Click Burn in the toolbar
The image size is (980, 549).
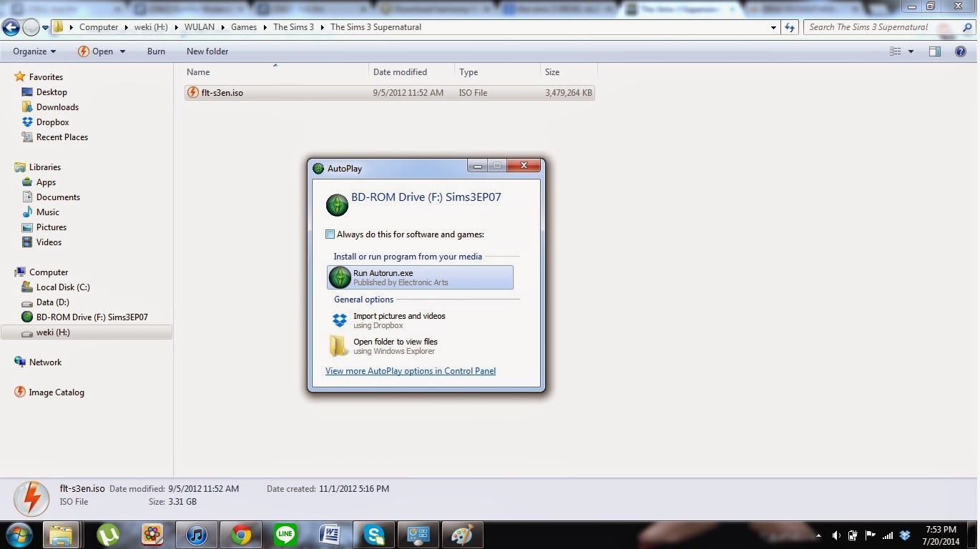point(156,51)
